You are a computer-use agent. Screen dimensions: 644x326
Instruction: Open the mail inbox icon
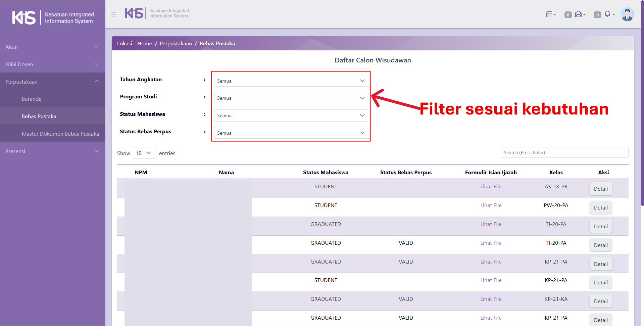coord(579,14)
